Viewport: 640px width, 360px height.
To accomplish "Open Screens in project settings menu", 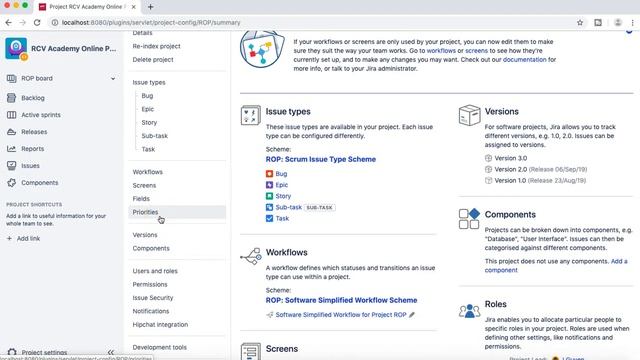I will 144,186.
